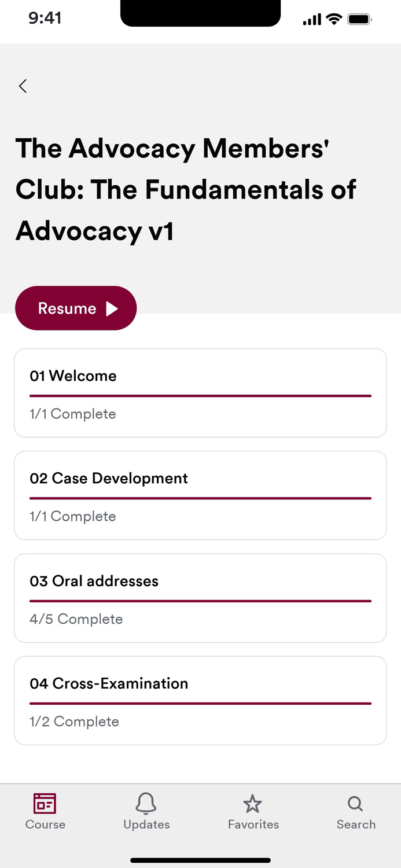This screenshot has height=868, width=401.
Task: Tap the 4/5 Complete progress text
Action: pyautogui.click(x=76, y=619)
